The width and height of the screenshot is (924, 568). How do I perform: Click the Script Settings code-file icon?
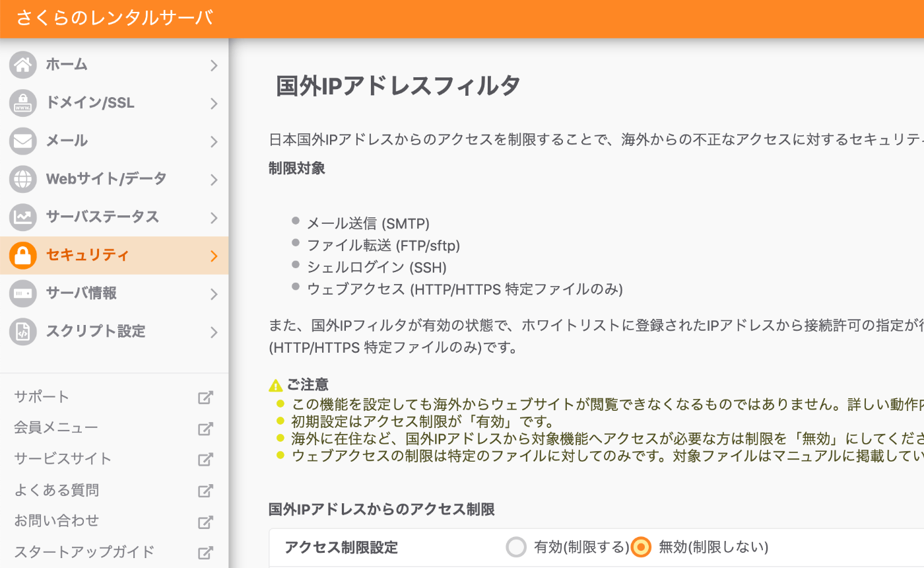(x=23, y=332)
